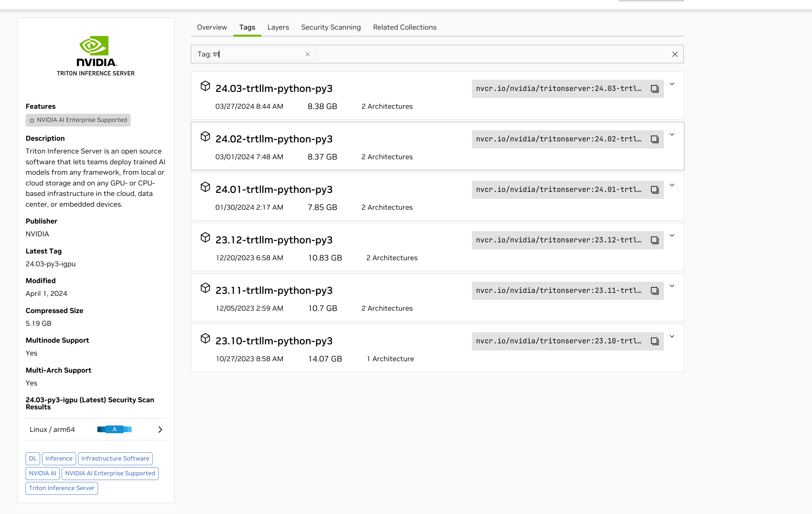812x514 pixels.
Task: Copy the 24.02-trtllm-python-py3 image path
Action: [x=654, y=139]
